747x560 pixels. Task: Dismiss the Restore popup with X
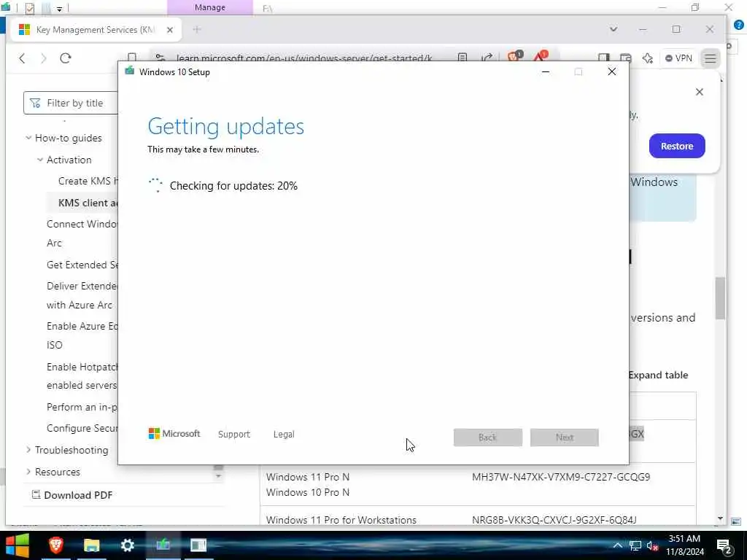click(700, 92)
